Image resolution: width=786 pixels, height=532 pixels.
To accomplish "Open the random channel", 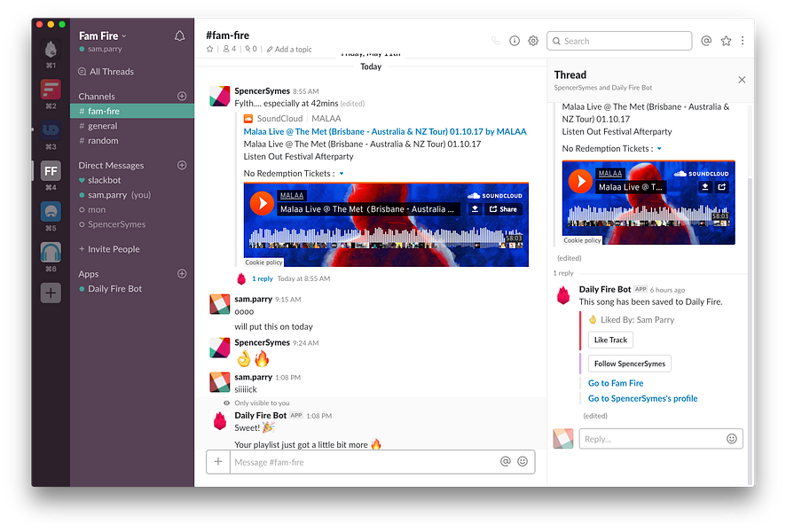I will [132, 141].
